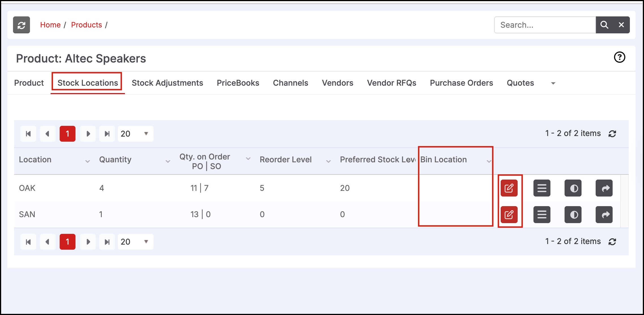Image resolution: width=644 pixels, height=315 pixels.
Task: Open the more tabs dropdown arrow after Quotes
Action: [x=553, y=83]
